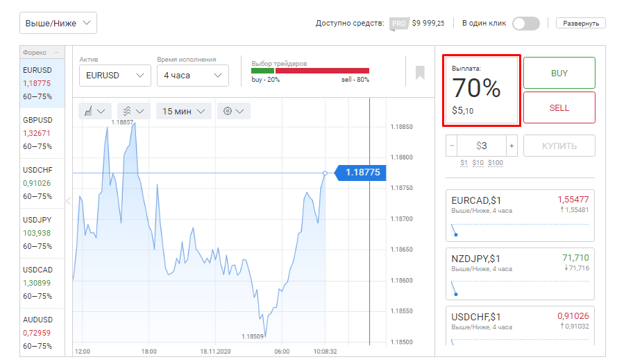Change the '15 мин' chart timeframe
Viewport: 617px width, 364px height.
click(183, 111)
